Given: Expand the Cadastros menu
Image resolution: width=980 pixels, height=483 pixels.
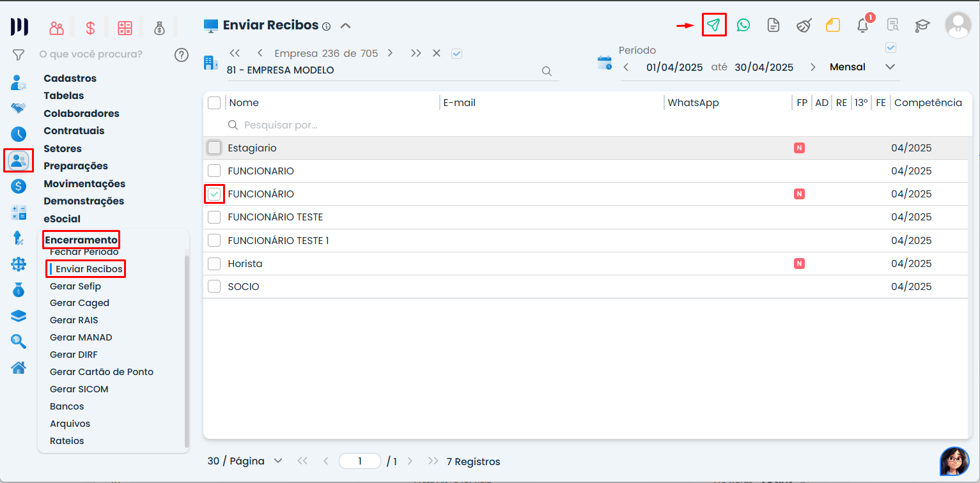Looking at the screenshot, I should pos(70,79).
